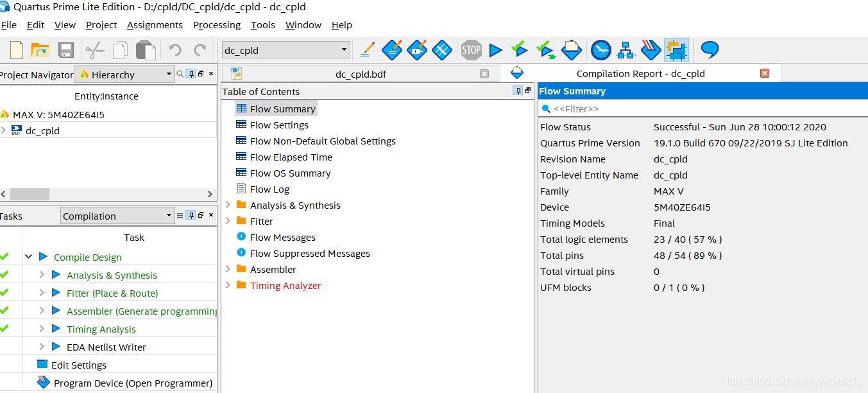868x393 pixels.
Task: Redo the last action
Action: point(200,49)
